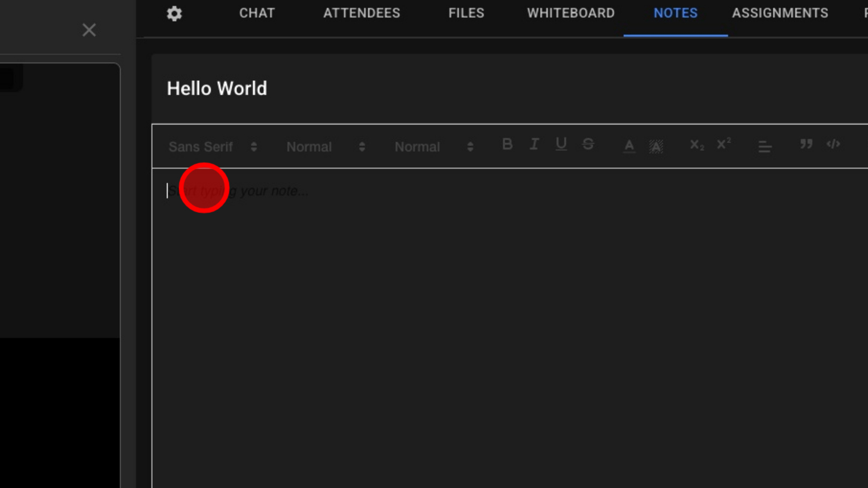Toggle italic formatting
The width and height of the screenshot is (868, 488).
click(534, 144)
